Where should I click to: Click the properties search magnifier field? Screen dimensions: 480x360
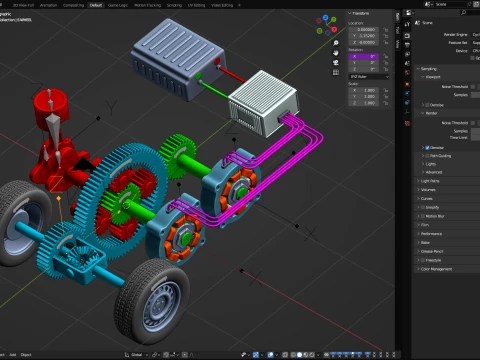(x=470, y=13)
